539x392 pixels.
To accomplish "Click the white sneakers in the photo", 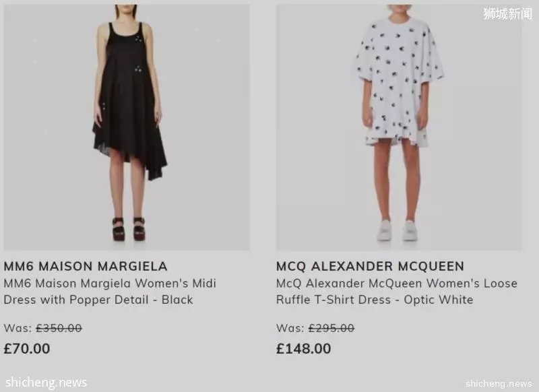I will [x=397, y=230].
